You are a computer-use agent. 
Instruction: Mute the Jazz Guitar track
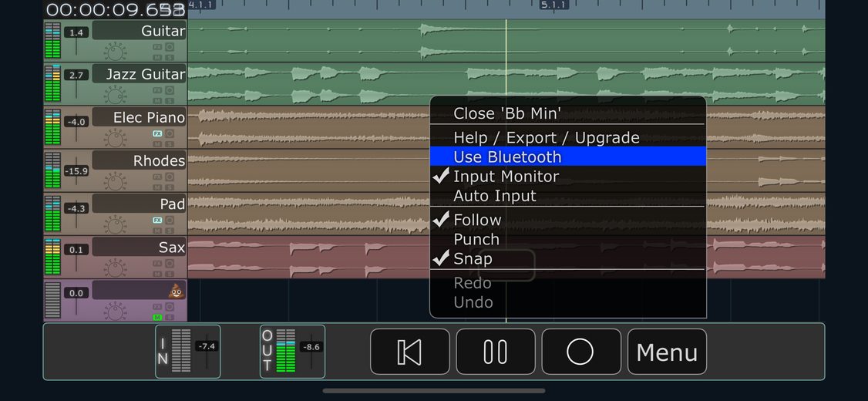pos(157,100)
